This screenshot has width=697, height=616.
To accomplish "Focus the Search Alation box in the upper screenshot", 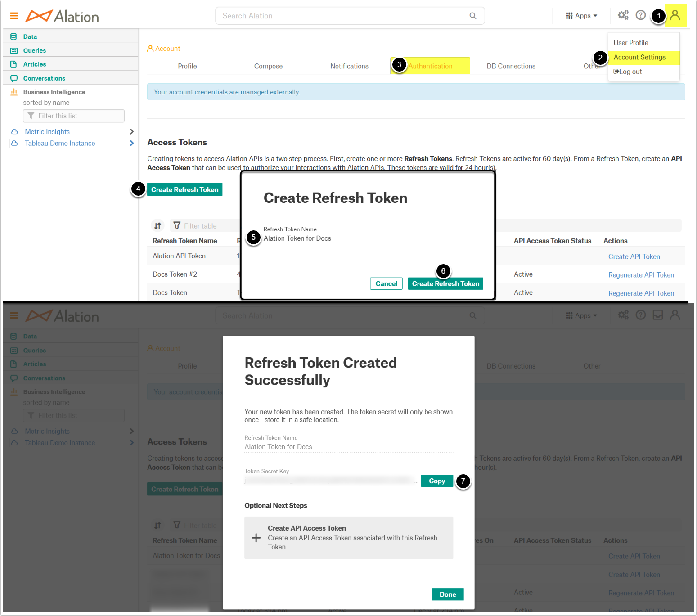I will pyautogui.click(x=350, y=16).
